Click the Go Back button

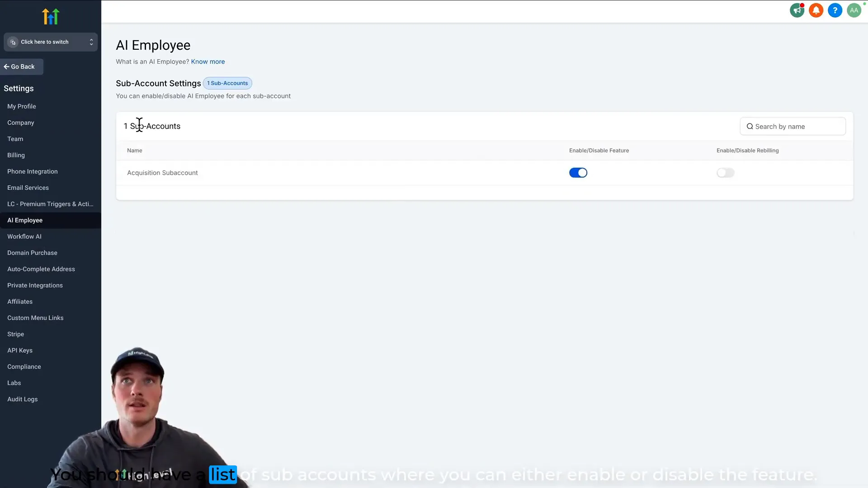point(21,66)
